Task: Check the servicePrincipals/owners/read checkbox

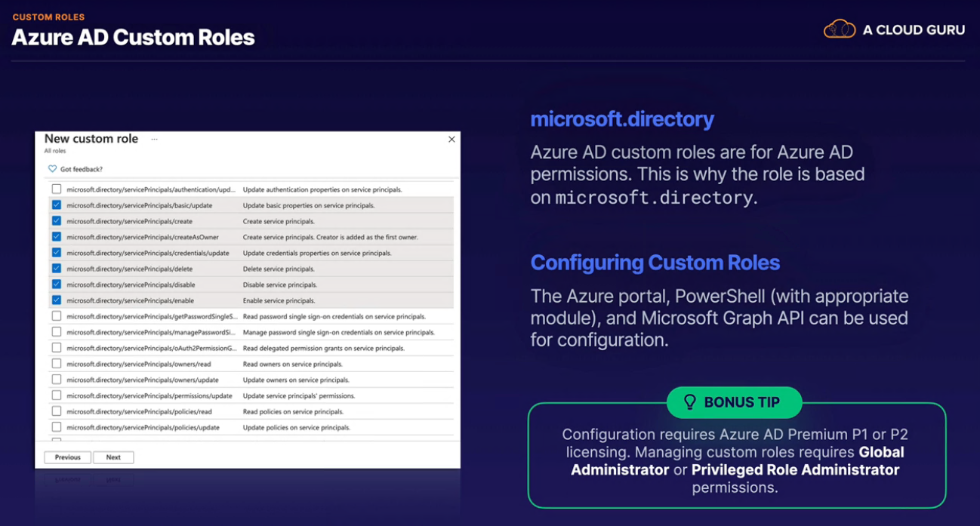Action: pos(57,364)
